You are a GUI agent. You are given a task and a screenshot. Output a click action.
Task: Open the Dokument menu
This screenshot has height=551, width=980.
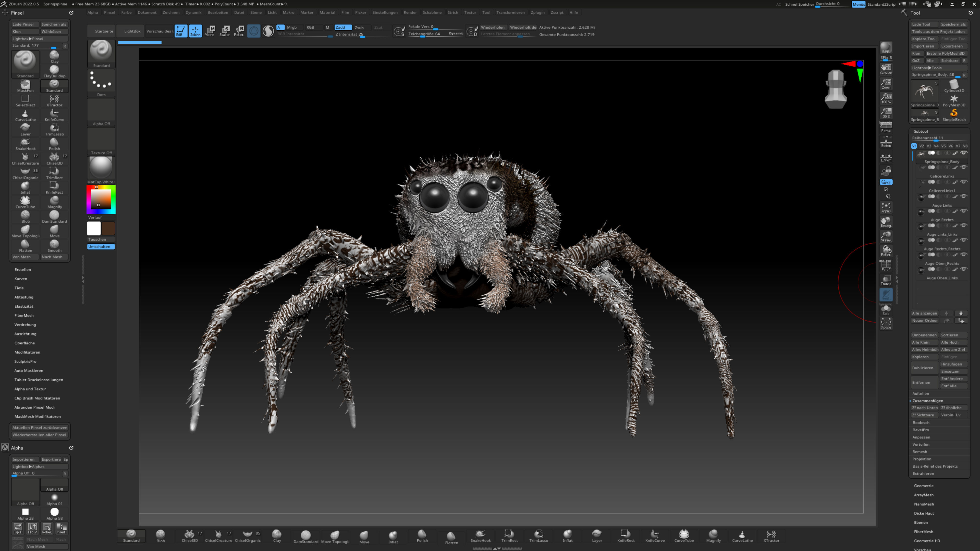pyautogui.click(x=147, y=12)
